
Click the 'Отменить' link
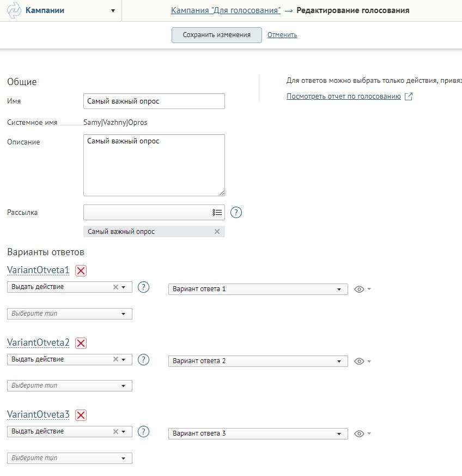point(282,35)
